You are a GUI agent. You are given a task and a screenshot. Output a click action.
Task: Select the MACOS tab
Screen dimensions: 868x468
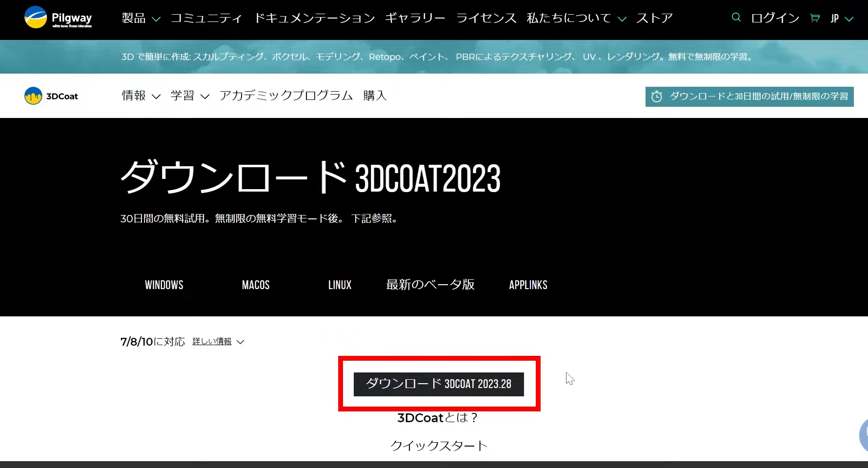(256, 285)
